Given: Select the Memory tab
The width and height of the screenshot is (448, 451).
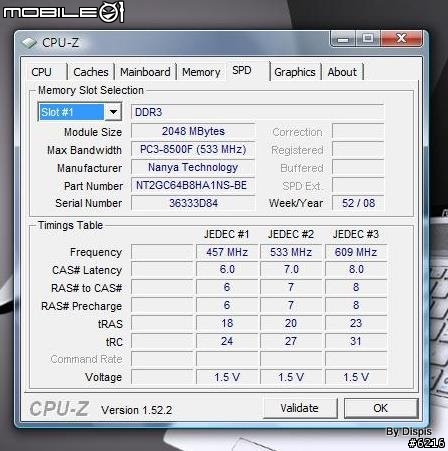Looking at the screenshot, I should pyautogui.click(x=201, y=72).
